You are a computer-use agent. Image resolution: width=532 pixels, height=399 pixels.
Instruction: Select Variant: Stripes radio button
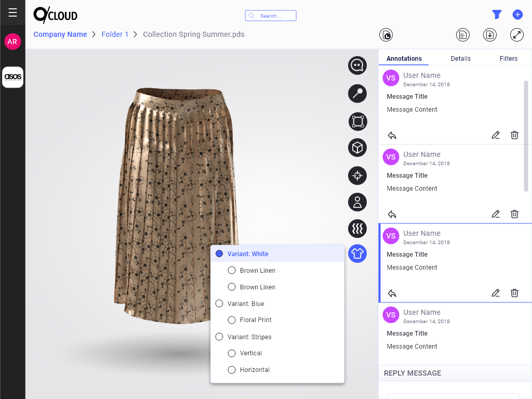pyautogui.click(x=219, y=337)
